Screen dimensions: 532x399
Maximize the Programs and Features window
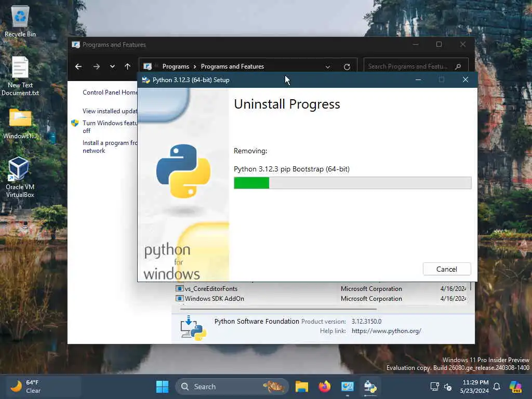click(x=439, y=45)
